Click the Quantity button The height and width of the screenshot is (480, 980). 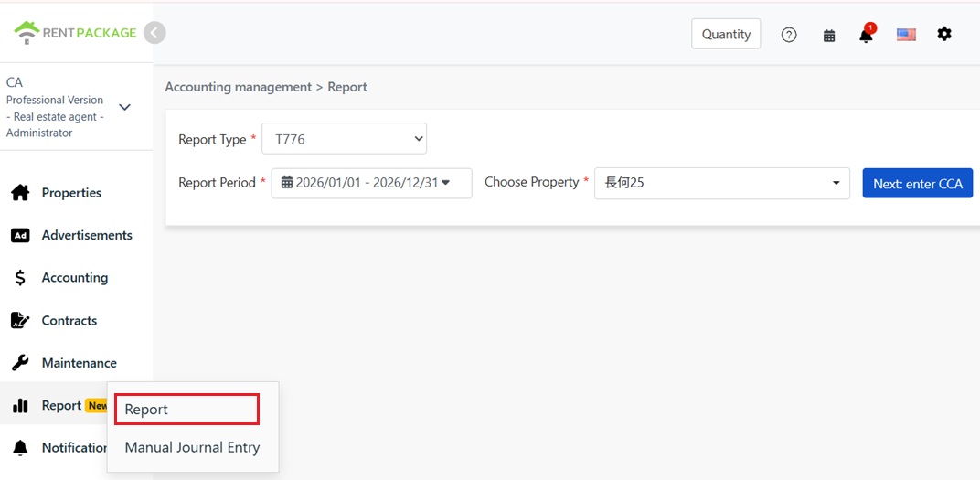726,34
